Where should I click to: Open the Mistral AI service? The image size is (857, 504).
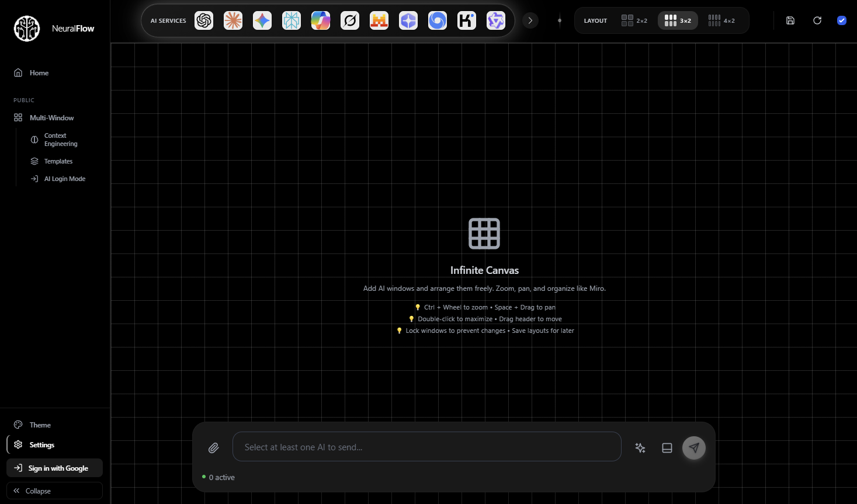(x=379, y=20)
